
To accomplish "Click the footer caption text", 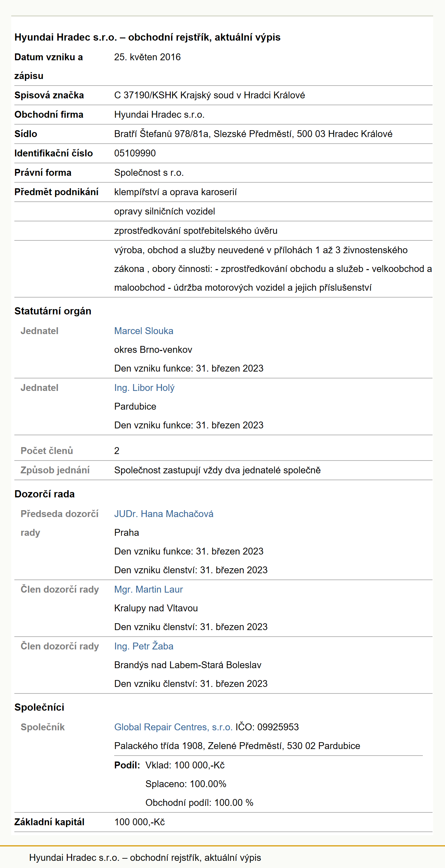I will [x=145, y=858].
